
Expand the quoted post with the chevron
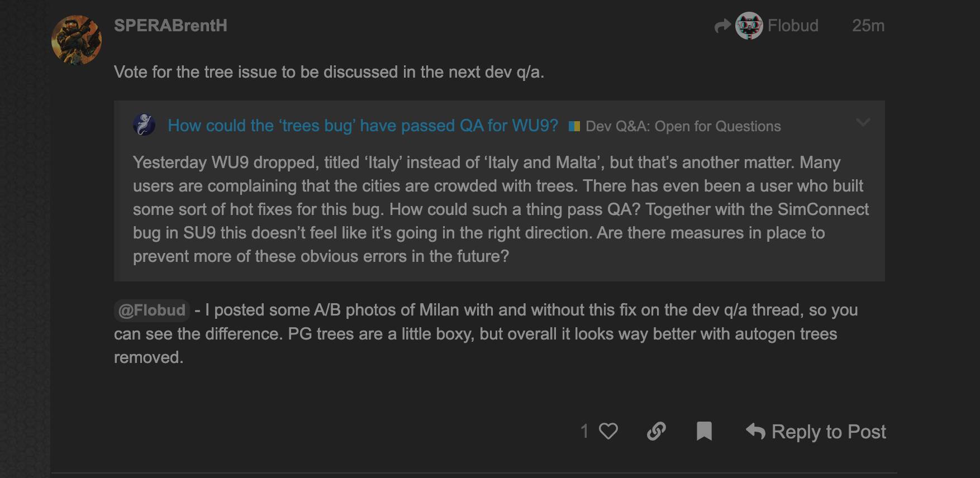tap(863, 122)
